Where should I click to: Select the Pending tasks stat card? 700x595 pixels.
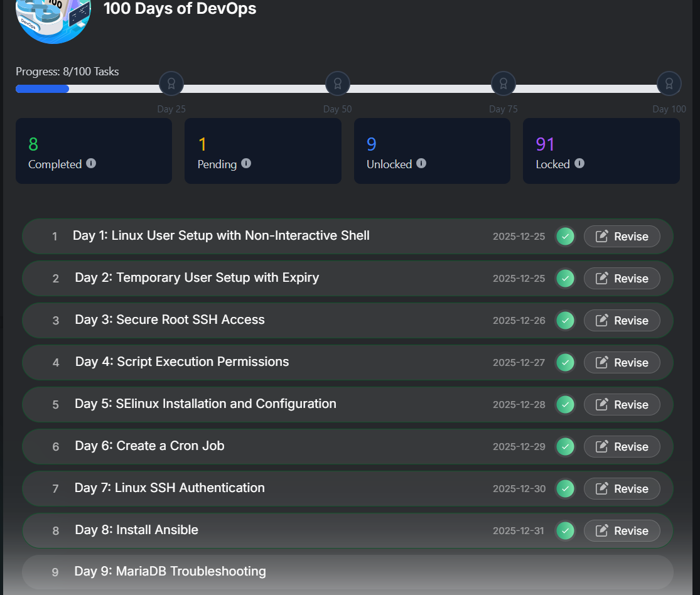click(x=262, y=151)
